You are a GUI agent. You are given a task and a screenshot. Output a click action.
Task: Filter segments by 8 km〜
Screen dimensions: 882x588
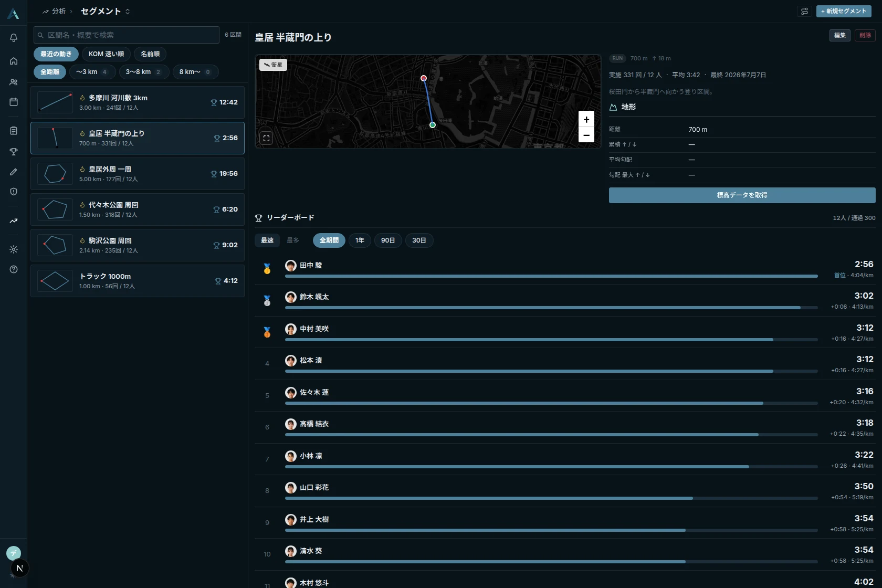pyautogui.click(x=195, y=72)
